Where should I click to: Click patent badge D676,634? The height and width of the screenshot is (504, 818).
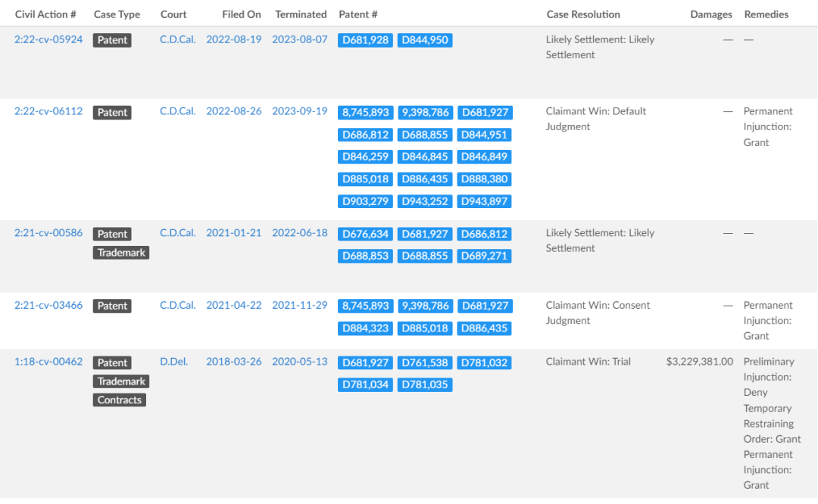pyautogui.click(x=365, y=234)
